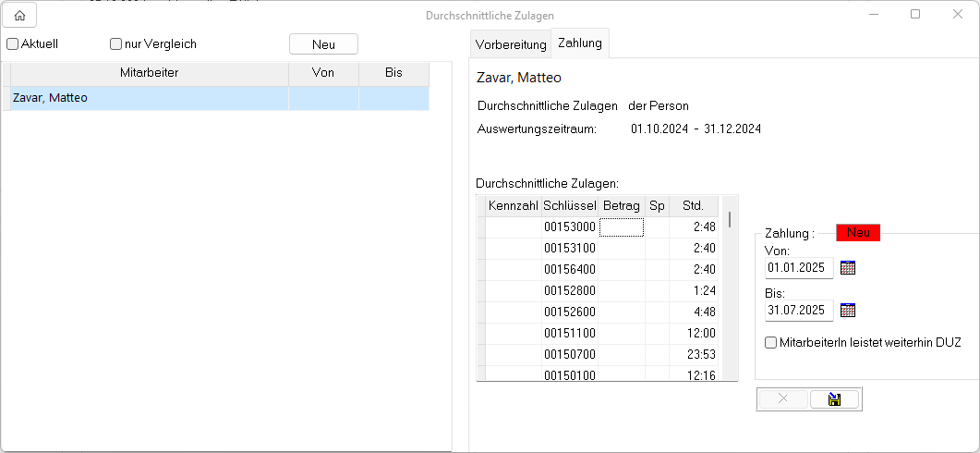
Task: Click the home icon button
Action: pyautogui.click(x=19, y=15)
